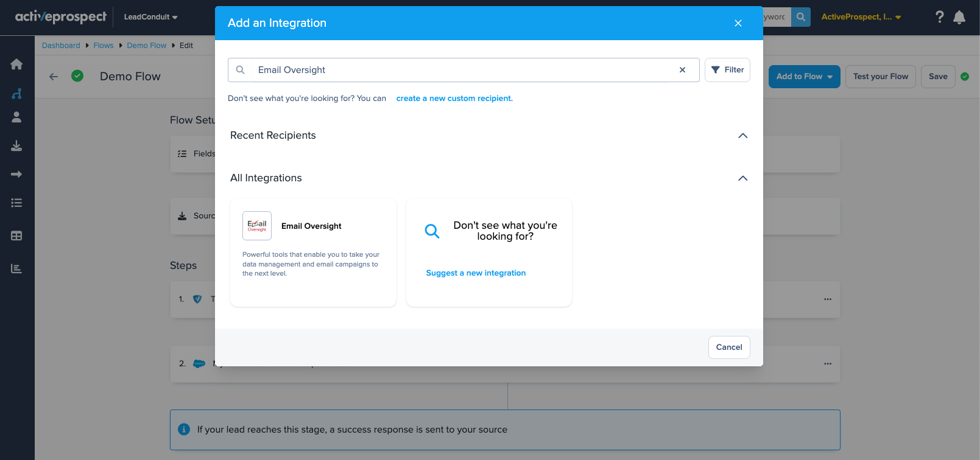Click create a new custom recipient link

454,99
